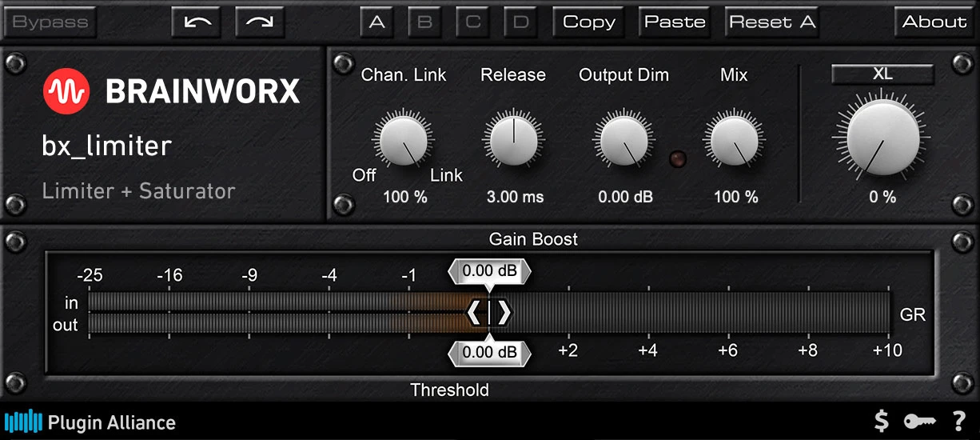Select preset slot D
This screenshot has height=440, width=980.
point(520,22)
